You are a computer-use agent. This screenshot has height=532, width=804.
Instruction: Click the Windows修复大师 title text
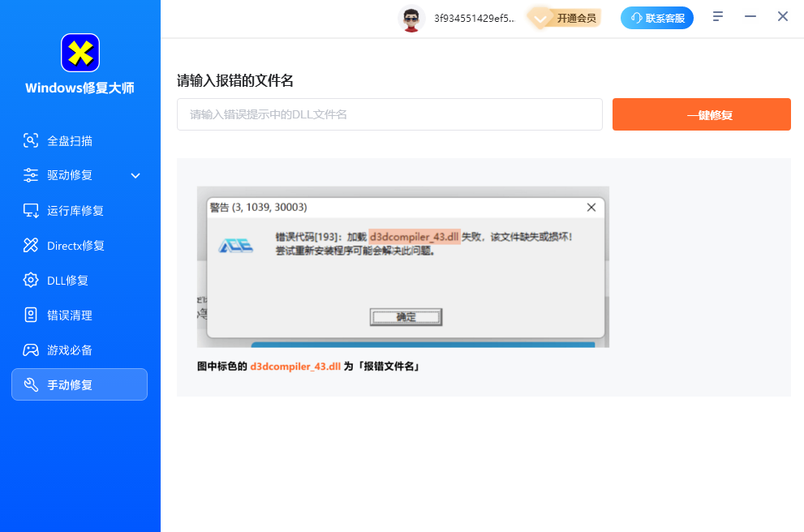(x=80, y=88)
